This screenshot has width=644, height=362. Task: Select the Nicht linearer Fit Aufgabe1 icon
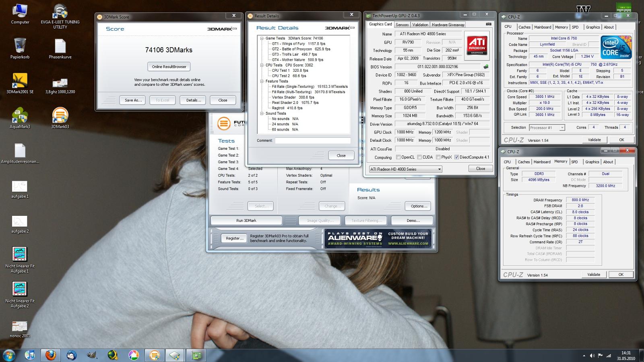pyautogui.click(x=20, y=261)
